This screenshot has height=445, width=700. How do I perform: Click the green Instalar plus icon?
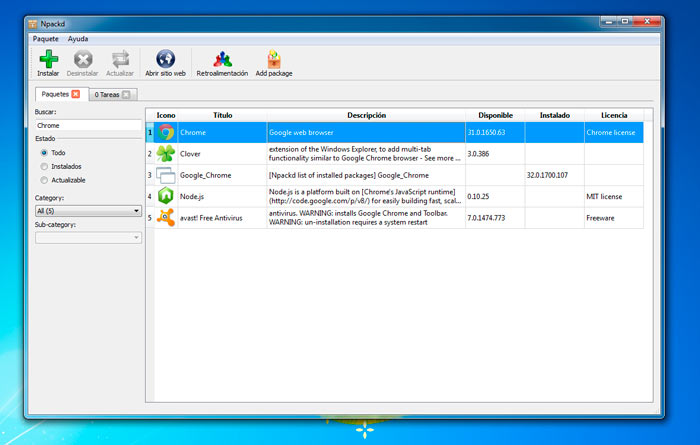[49, 59]
